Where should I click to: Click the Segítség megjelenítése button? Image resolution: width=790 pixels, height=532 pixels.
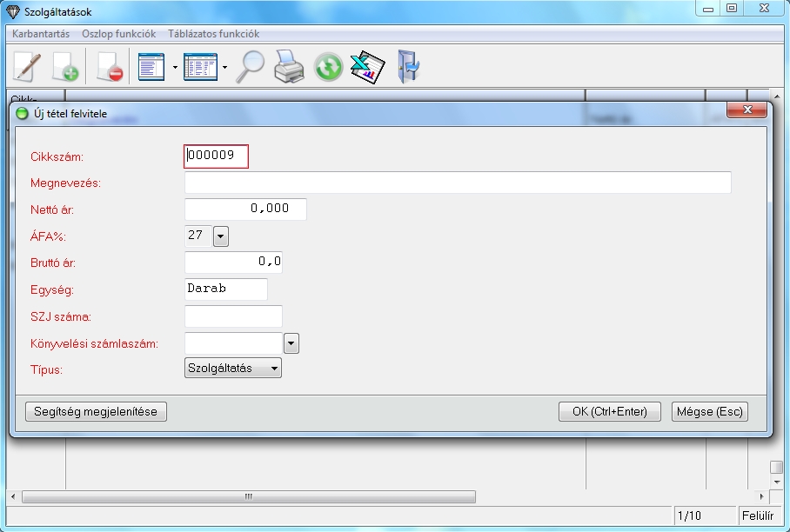click(96, 412)
